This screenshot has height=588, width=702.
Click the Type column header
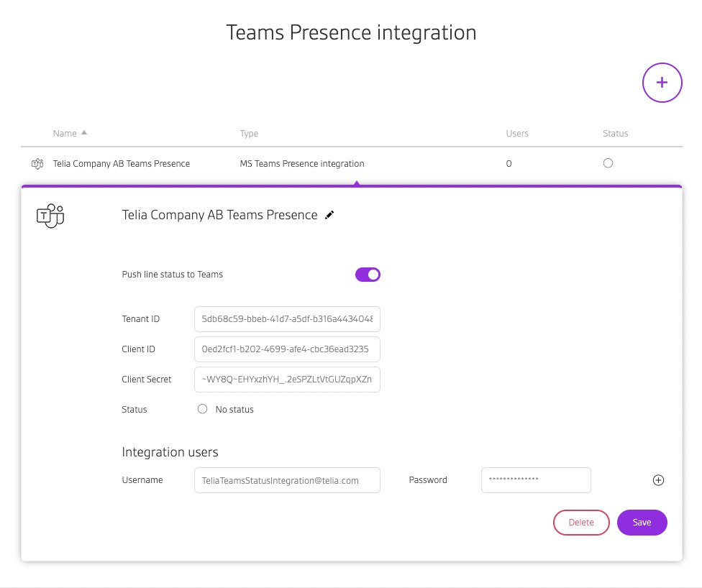(249, 134)
